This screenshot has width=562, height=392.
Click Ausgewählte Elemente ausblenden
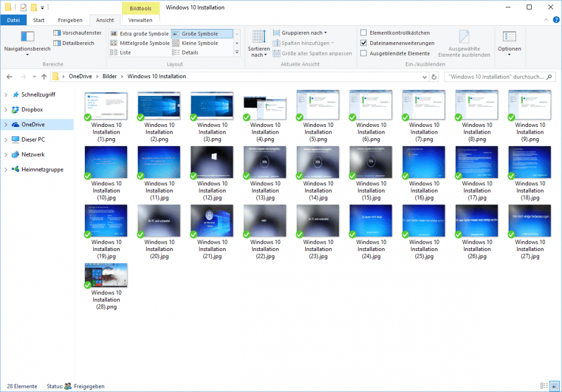[464, 43]
